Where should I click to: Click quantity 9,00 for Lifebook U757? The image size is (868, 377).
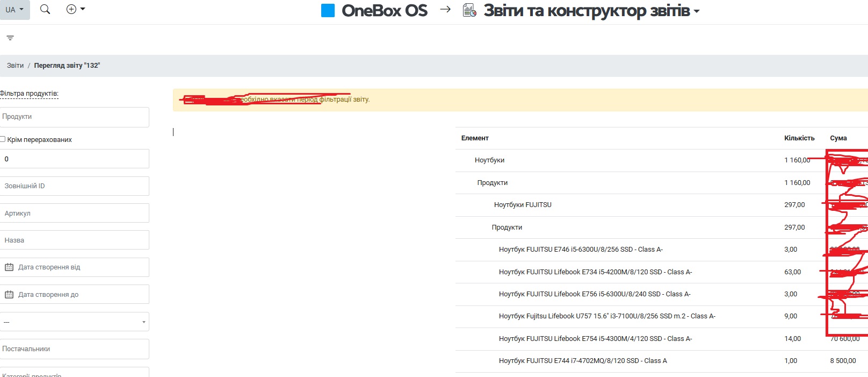791,316
